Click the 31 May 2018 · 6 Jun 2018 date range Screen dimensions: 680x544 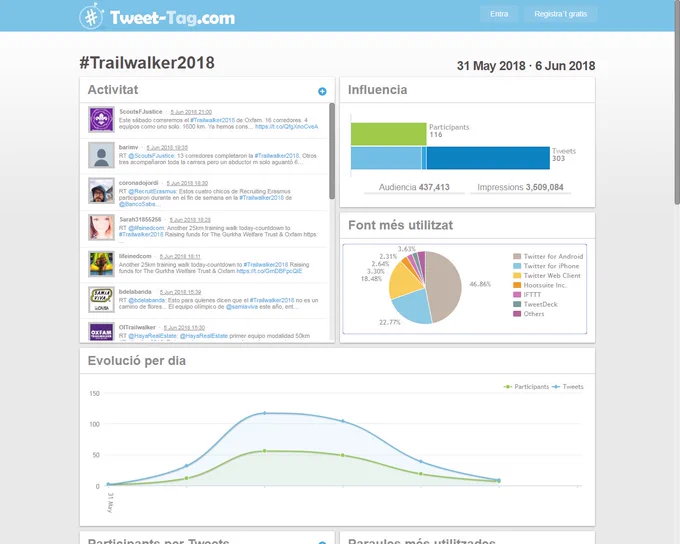(526, 66)
